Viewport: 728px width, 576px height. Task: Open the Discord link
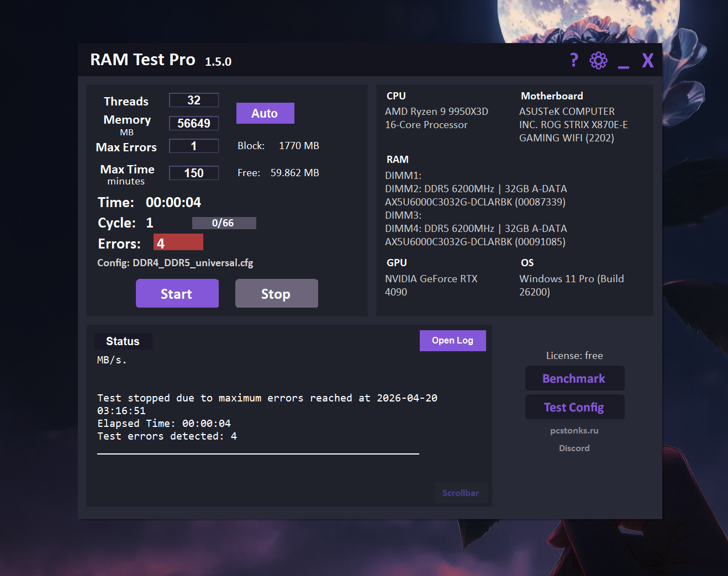[x=574, y=448]
